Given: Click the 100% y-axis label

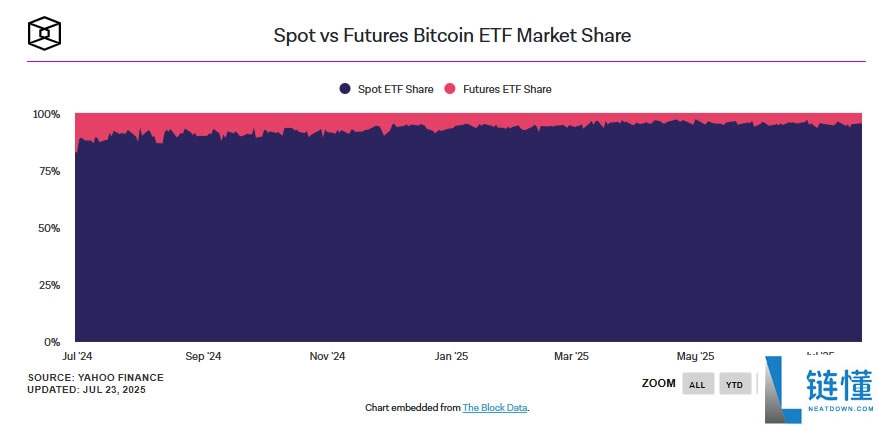Looking at the screenshot, I should tap(46, 115).
